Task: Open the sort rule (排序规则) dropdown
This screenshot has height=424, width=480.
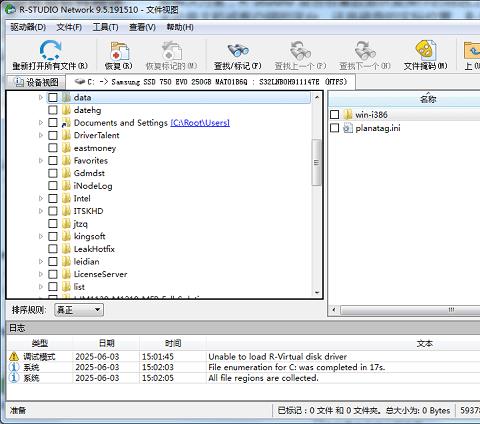Action: tap(79, 310)
